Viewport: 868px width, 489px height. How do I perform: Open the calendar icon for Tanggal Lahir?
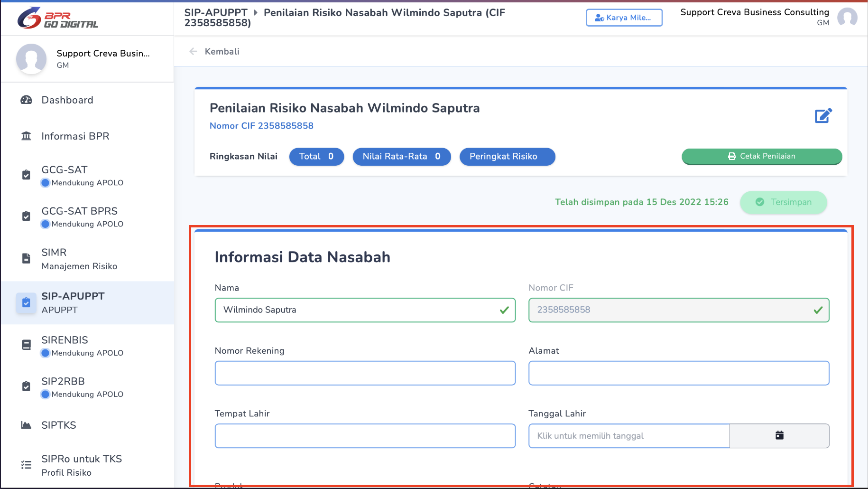click(779, 435)
